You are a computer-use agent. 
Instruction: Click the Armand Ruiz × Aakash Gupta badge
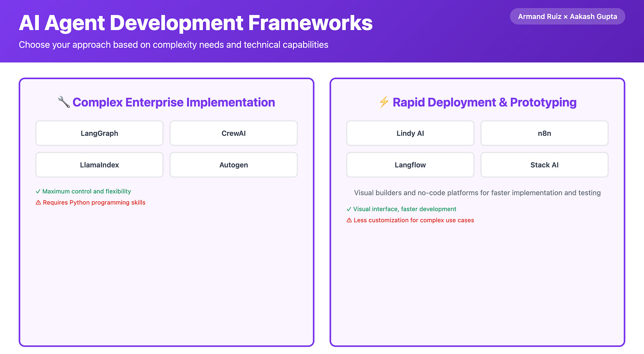(x=567, y=16)
